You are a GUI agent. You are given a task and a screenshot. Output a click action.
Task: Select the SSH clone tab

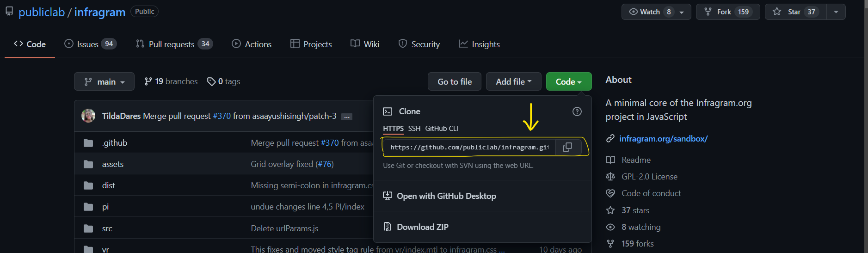(414, 129)
